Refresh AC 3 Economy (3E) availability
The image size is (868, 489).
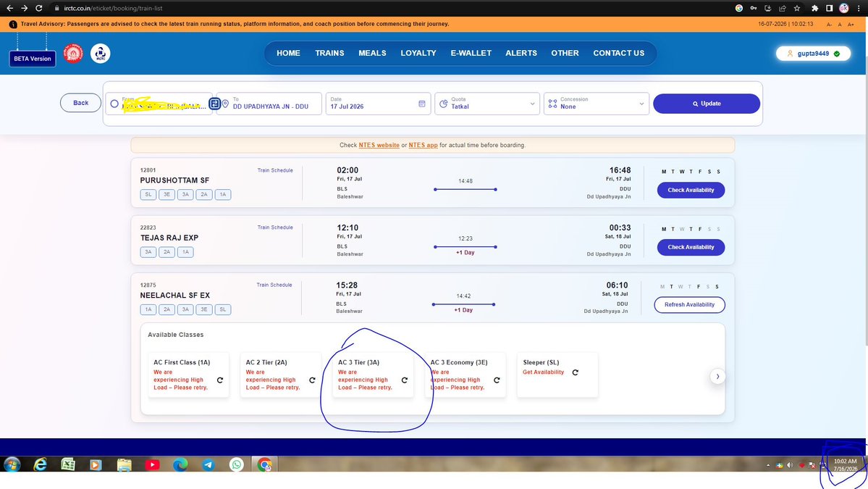[497, 380]
